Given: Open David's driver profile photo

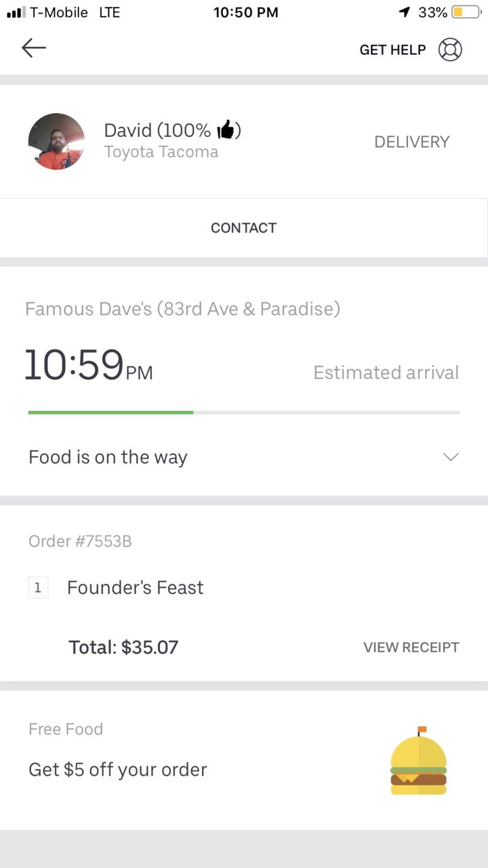Looking at the screenshot, I should click(x=56, y=141).
